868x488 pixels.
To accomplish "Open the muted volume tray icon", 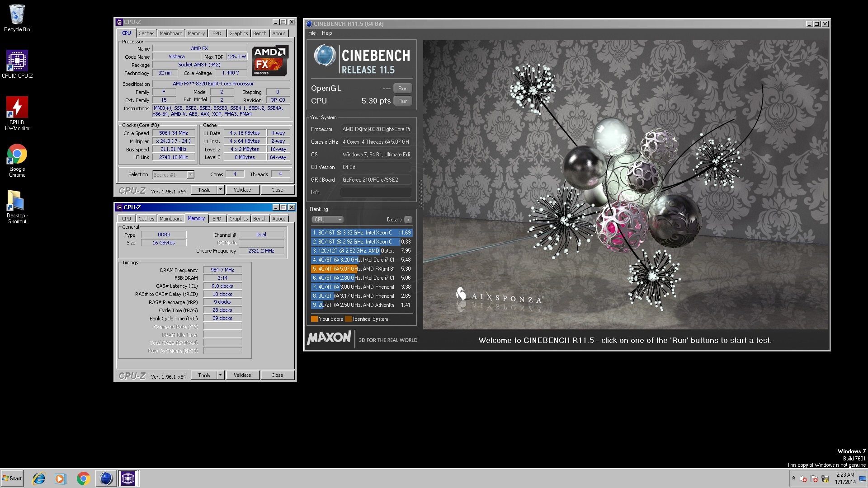I will (x=803, y=479).
